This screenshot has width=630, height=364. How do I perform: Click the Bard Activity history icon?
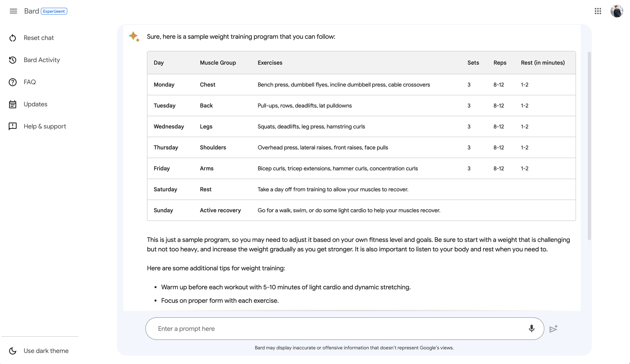(x=12, y=60)
